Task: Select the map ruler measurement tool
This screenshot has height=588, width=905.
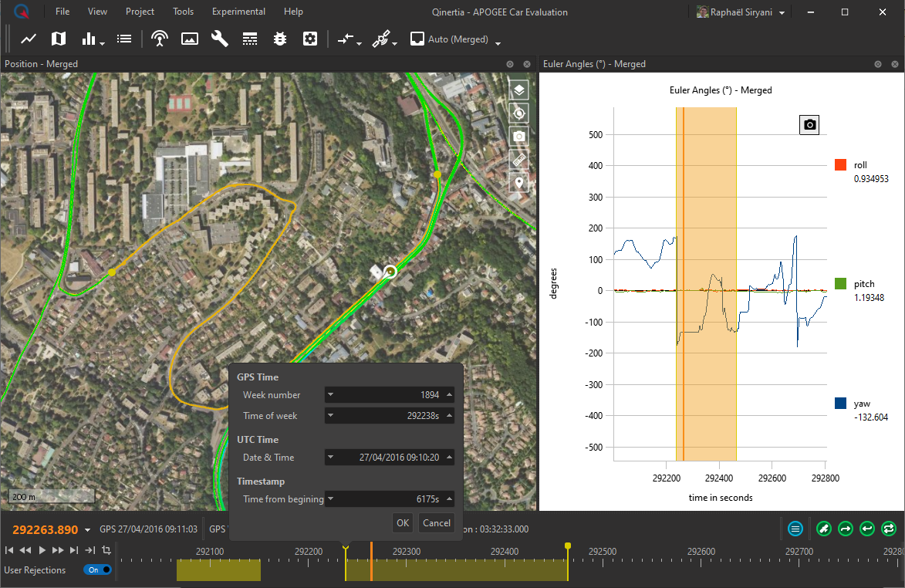Action: pyautogui.click(x=519, y=160)
